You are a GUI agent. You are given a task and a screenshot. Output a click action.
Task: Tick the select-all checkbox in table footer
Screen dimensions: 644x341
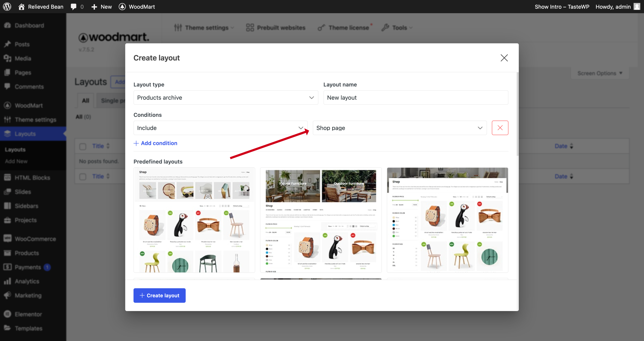pyautogui.click(x=83, y=177)
